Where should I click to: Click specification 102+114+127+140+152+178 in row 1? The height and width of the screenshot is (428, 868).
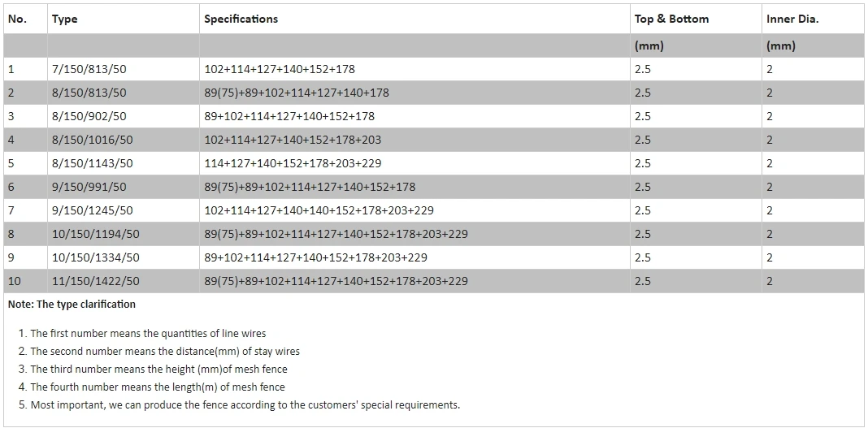[280, 69]
